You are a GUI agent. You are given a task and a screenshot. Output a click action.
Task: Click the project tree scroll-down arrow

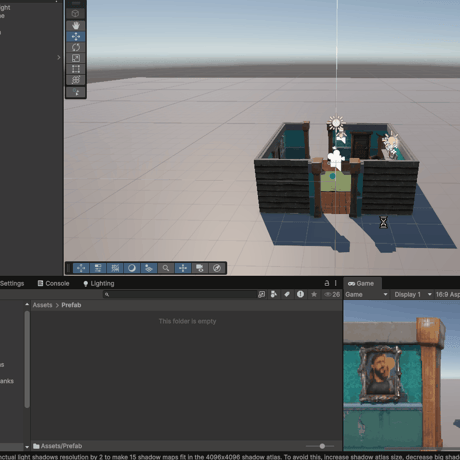tap(27, 447)
